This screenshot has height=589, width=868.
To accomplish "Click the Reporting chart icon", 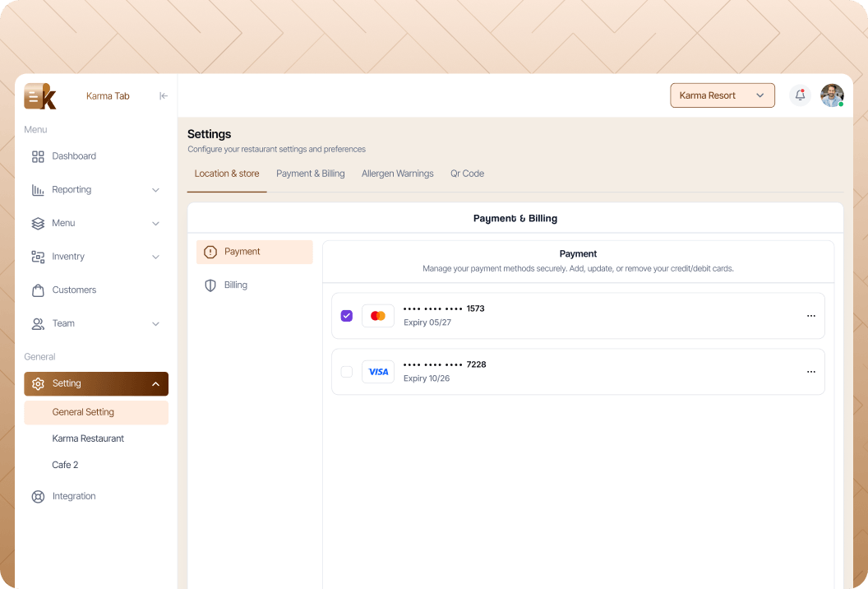I will pyautogui.click(x=38, y=190).
